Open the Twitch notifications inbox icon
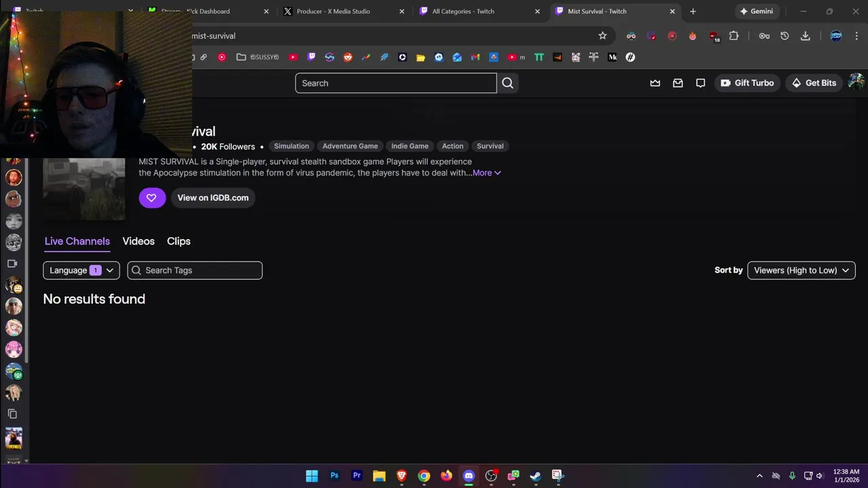This screenshot has height=488, width=868. coord(677,83)
